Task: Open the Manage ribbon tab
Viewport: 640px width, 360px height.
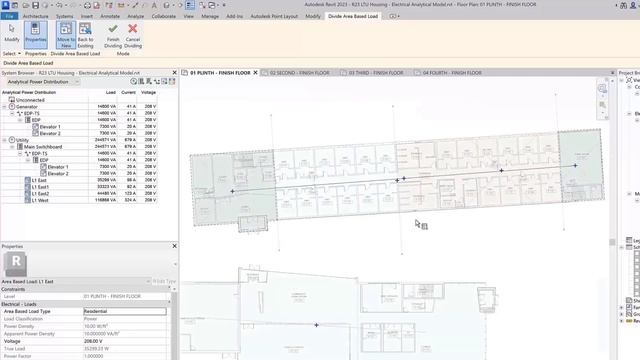Action: 210,16
